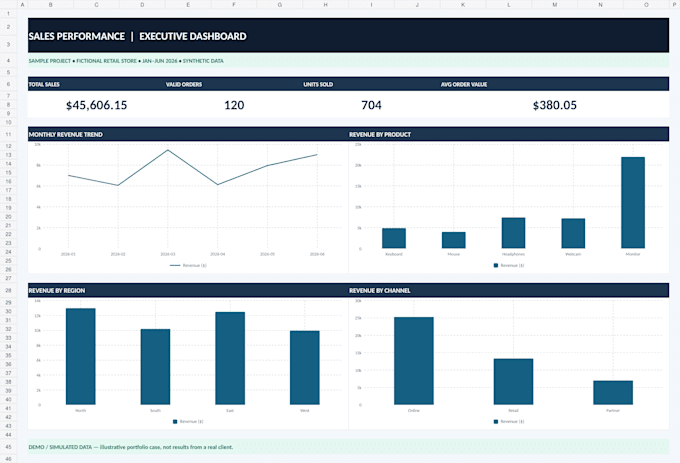Select column B header

point(51,4)
